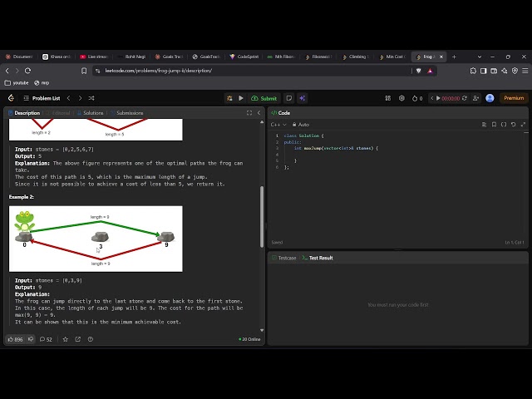Click the code braces icon
Screen dimensions: 532x399
[504, 125]
